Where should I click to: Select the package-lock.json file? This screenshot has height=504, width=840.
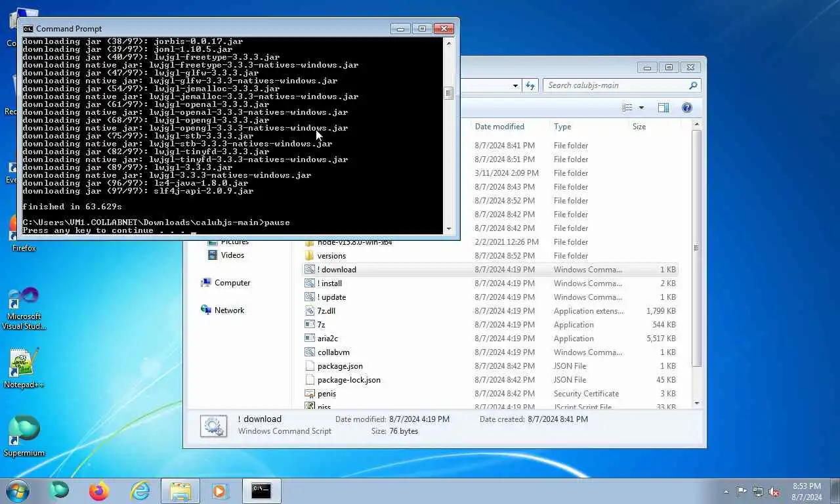(x=348, y=380)
